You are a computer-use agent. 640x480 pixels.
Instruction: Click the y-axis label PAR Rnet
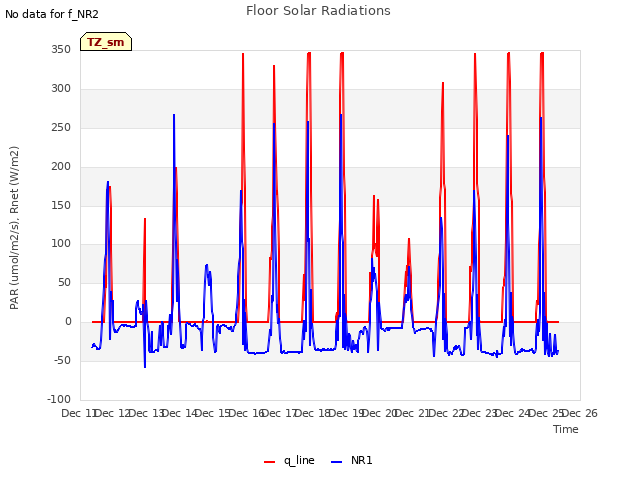pos(14,228)
